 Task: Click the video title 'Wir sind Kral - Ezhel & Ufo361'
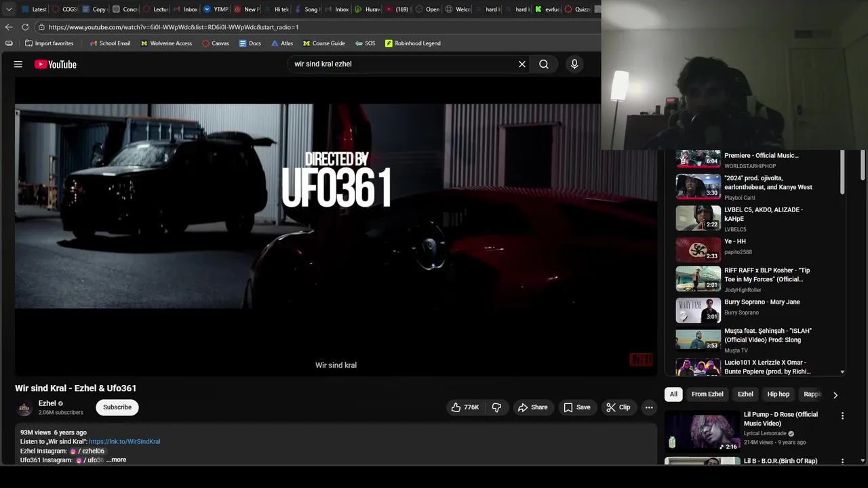76,388
